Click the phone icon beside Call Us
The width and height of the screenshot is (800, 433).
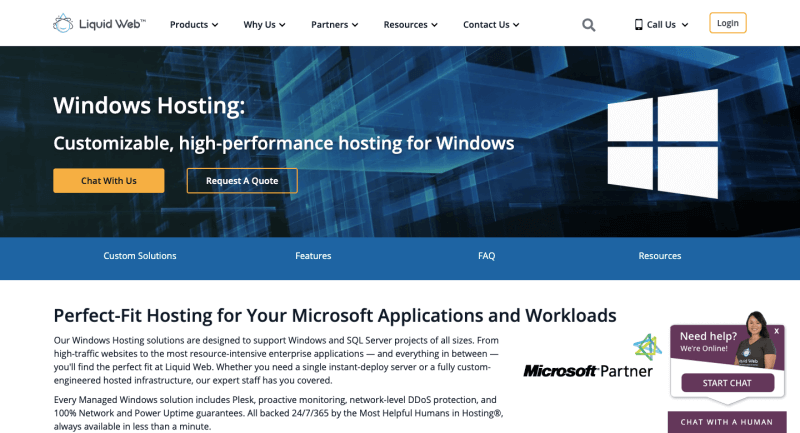coord(638,24)
